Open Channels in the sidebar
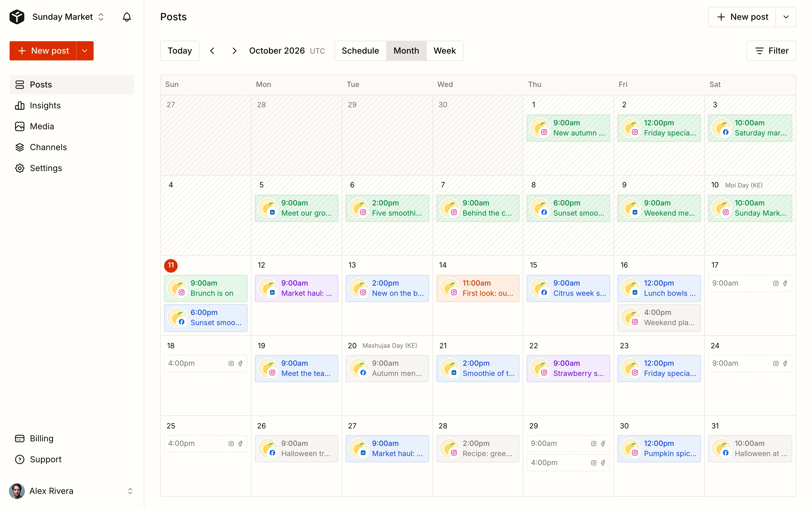 (x=72, y=147)
